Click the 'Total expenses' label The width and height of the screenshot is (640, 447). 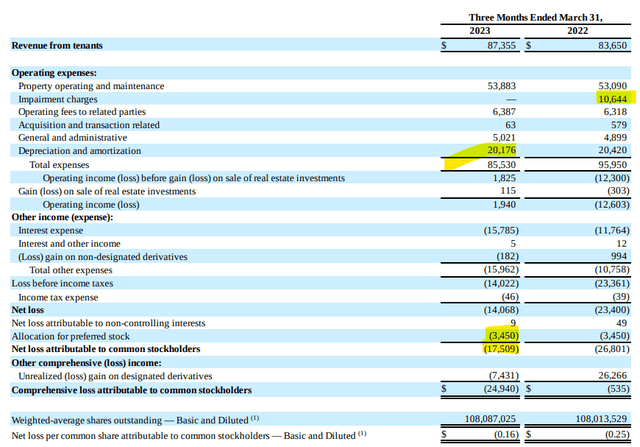(x=59, y=165)
